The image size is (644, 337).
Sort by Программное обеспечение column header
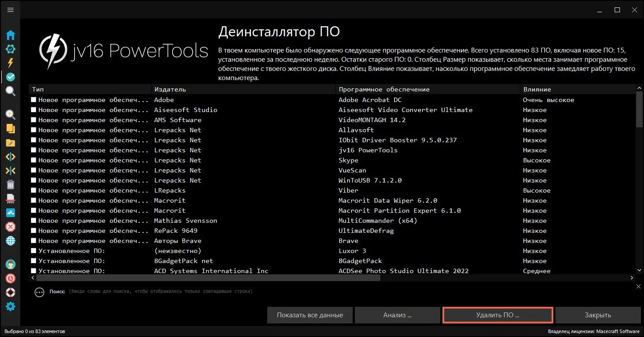coord(428,89)
